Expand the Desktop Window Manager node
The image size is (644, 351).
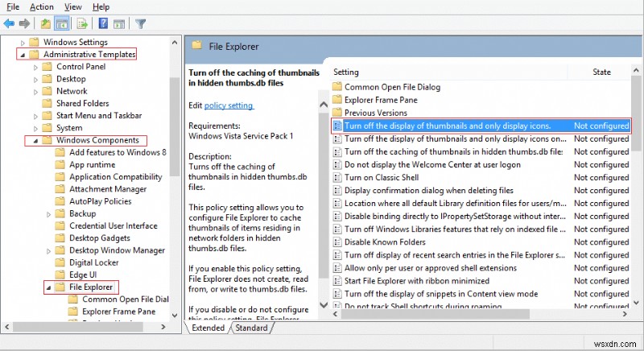pos(48,251)
